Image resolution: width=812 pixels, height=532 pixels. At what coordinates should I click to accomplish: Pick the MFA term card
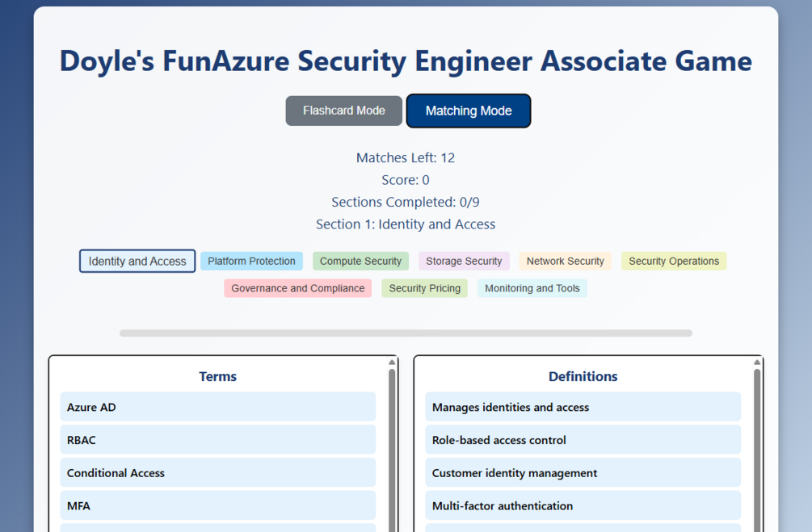[218, 505]
